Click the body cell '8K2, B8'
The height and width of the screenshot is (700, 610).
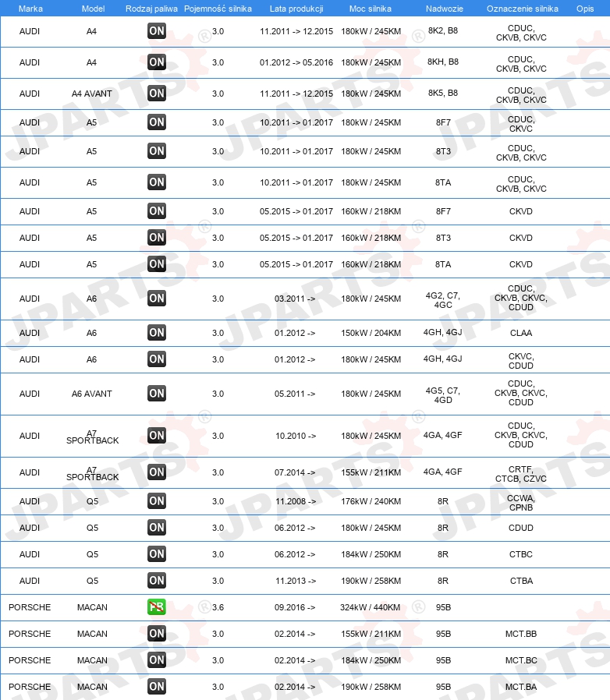(443, 31)
